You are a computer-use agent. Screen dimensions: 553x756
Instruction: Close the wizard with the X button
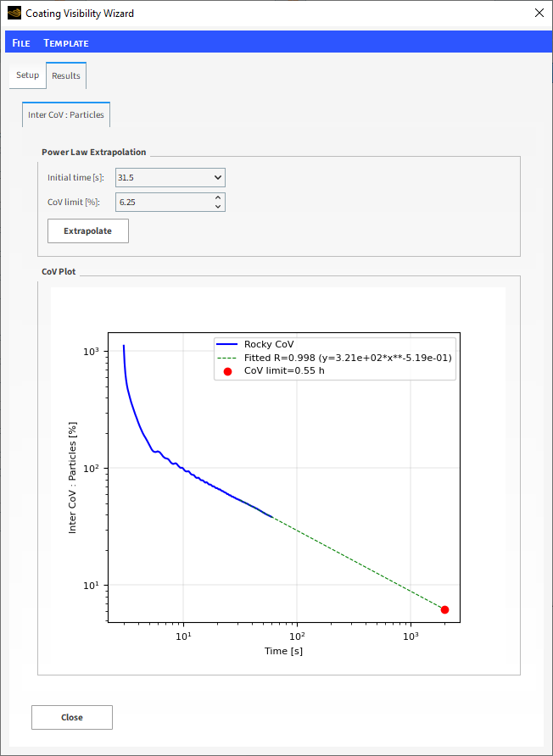(x=539, y=14)
